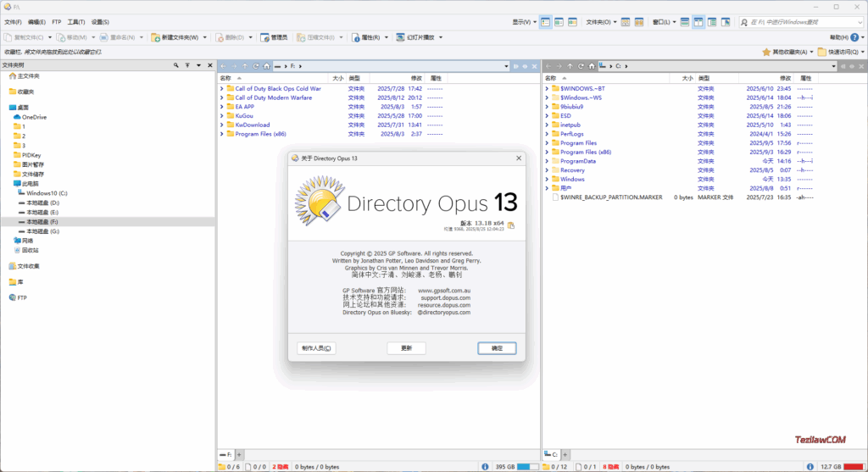
Task: Toggle the folder tree layout button
Action: (712, 22)
